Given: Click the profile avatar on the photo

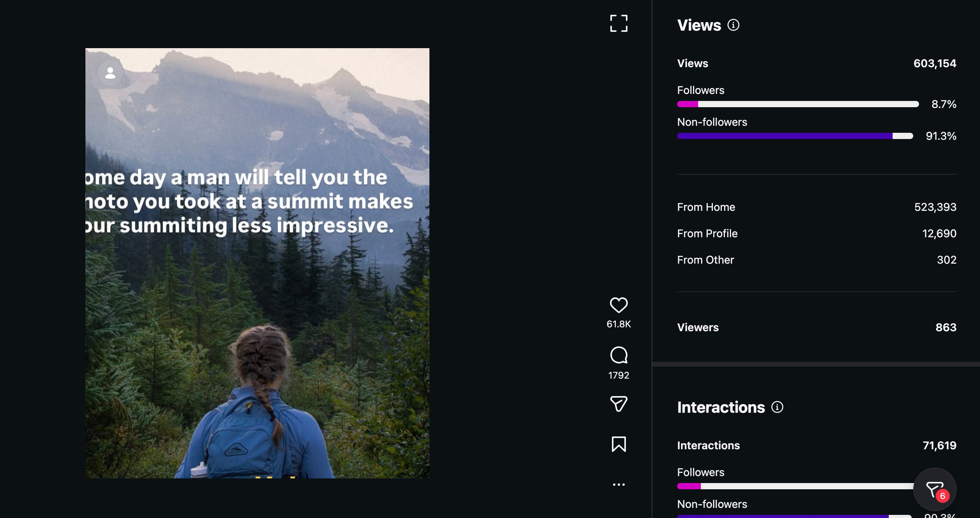Looking at the screenshot, I should (x=110, y=73).
